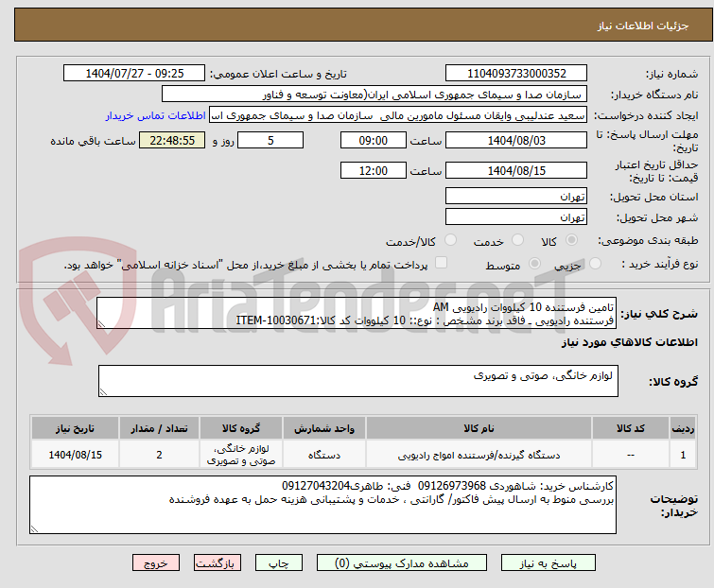
Task: Select the جزیی purchase type radio
Action: click(x=595, y=264)
